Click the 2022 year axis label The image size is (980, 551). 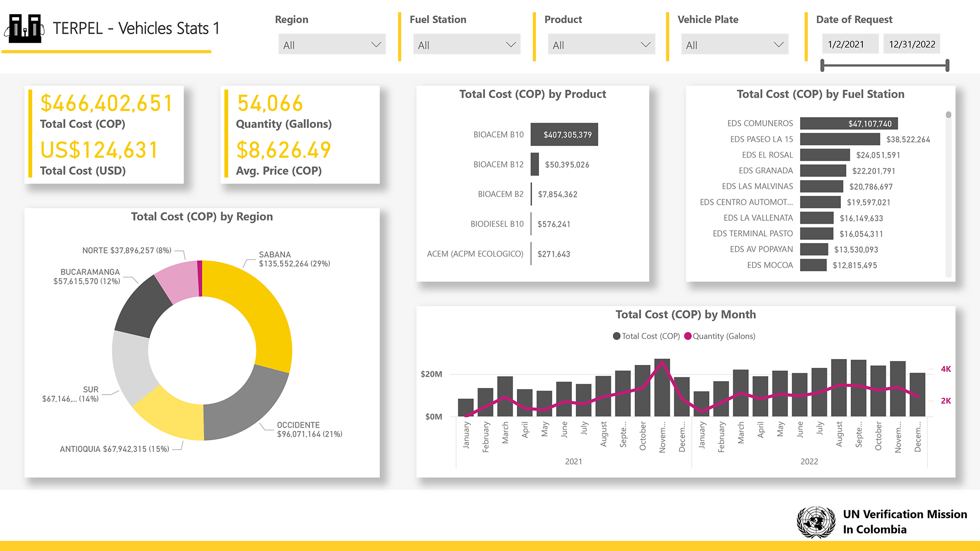tap(809, 461)
